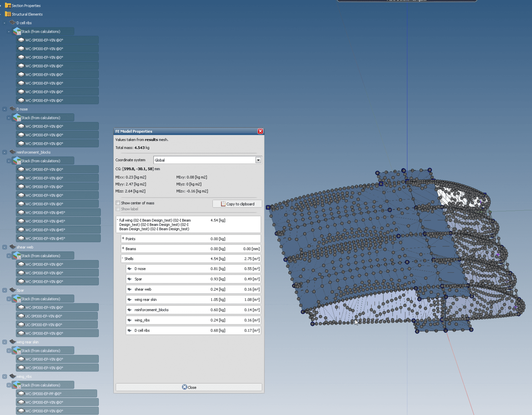The width and height of the screenshot is (532, 415).
Task: Click the Shells 2.75 m² area value
Action: pos(252,259)
